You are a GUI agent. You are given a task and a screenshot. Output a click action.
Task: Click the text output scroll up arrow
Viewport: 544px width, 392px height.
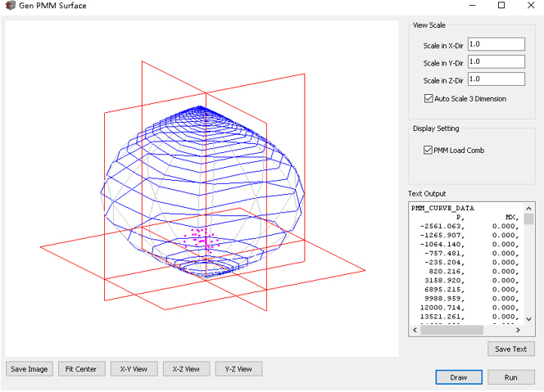pos(528,209)
